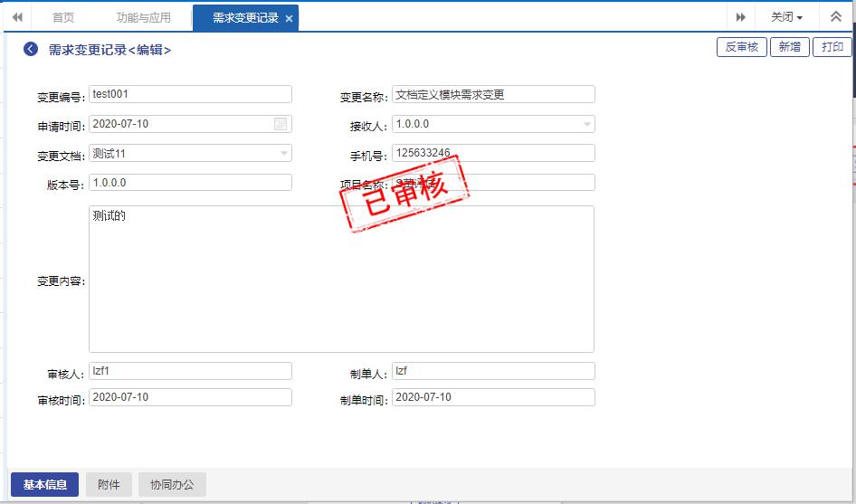This screenshot has height=504, width=856.
Task: Click the back arrow beside 需求变更记录 title
Action: point(31,50)
